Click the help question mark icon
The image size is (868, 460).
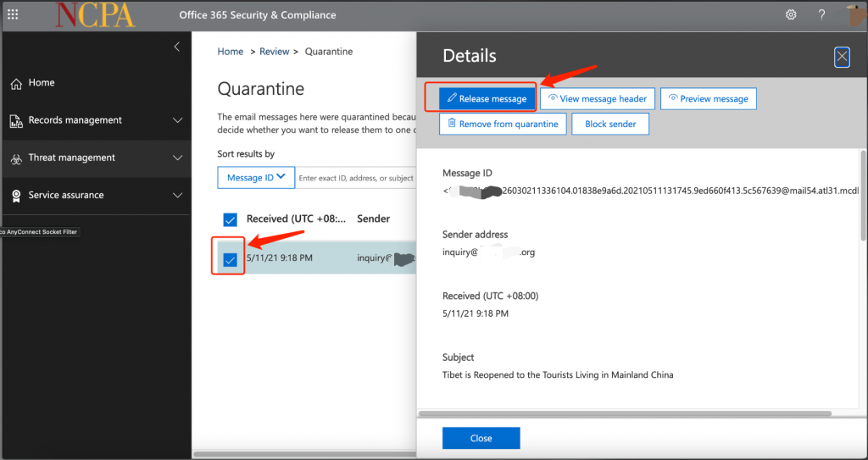[x=821, y=14]
